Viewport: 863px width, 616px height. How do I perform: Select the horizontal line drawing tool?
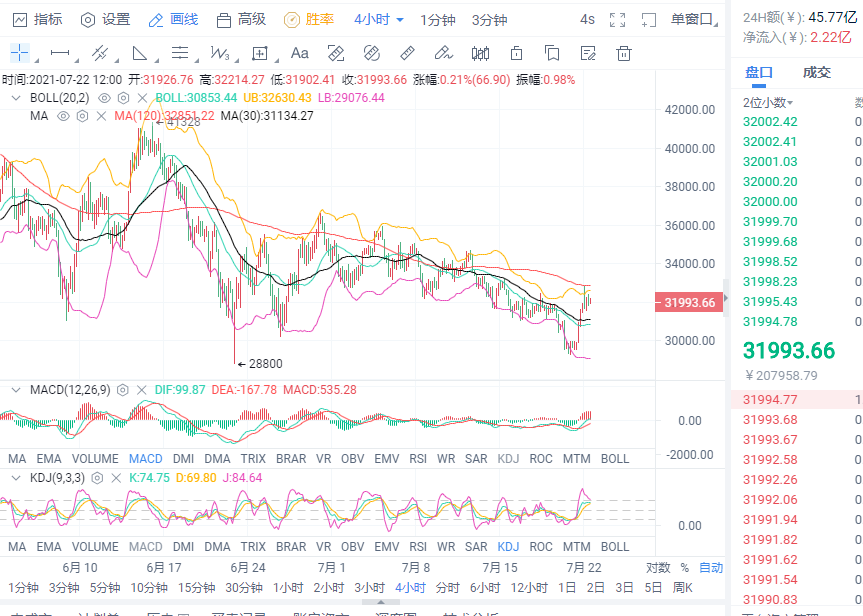pos(59,53)
